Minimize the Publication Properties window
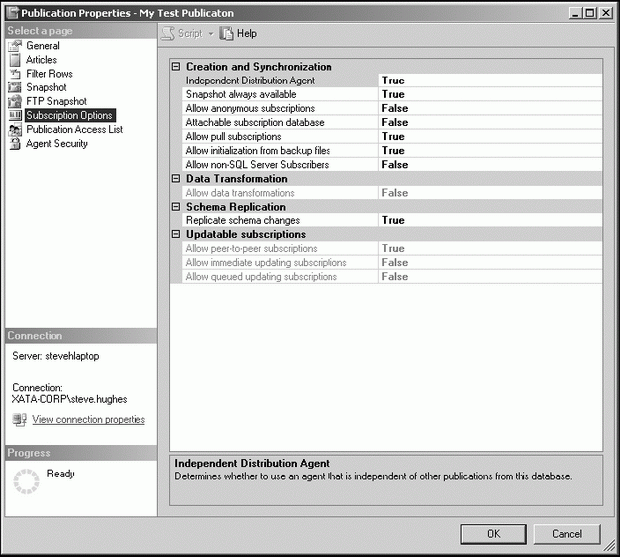This screenshot has width=620, height=557. (575, 13)
